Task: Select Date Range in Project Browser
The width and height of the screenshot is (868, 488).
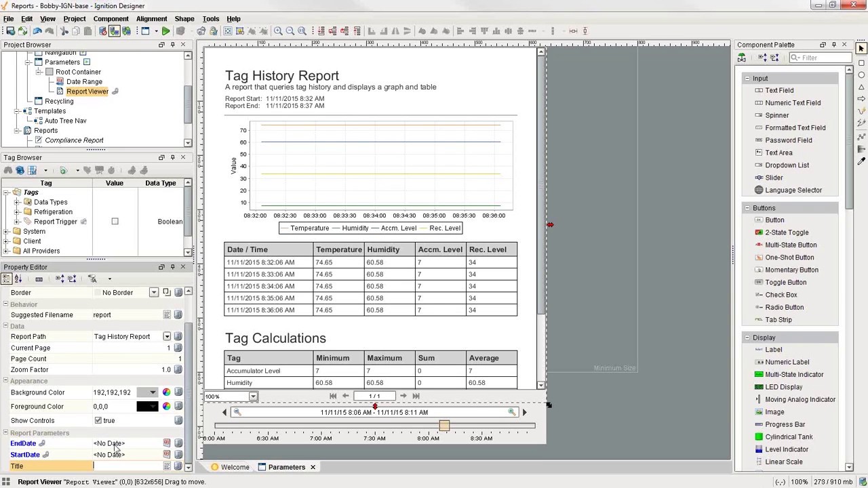Action: [84, 82]
